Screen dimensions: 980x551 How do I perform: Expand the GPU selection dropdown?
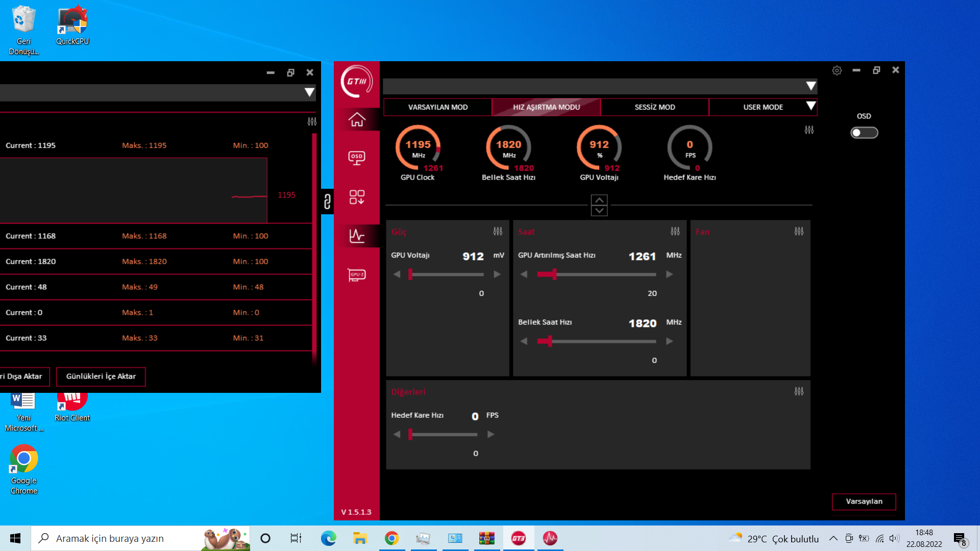pyautogui.click(x=811, y=86)
